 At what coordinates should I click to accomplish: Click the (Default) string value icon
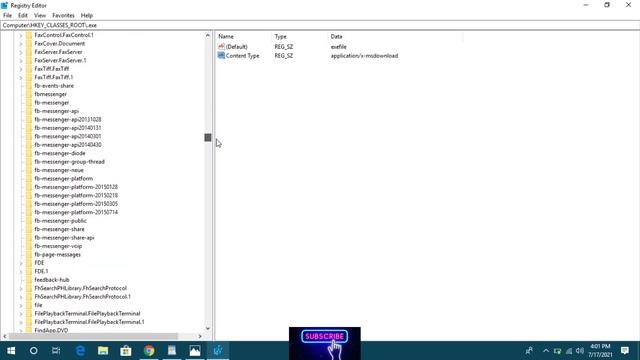point(221,47)
